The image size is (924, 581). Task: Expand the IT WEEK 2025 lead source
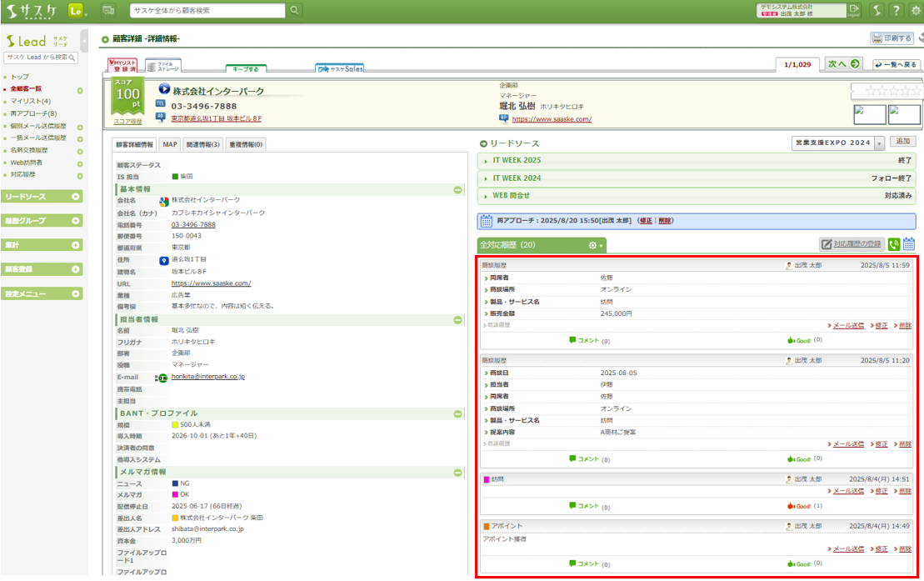[697, 160]
